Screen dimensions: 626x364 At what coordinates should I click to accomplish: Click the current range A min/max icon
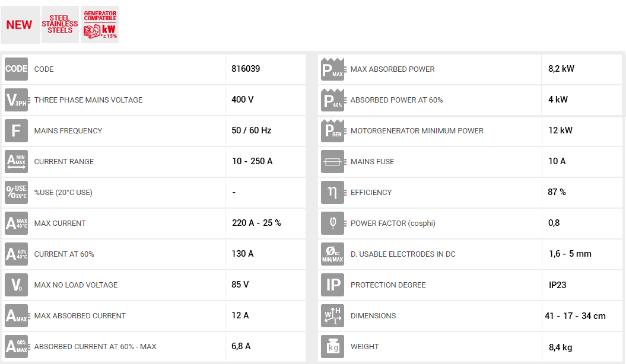click(x=16, y=161)
